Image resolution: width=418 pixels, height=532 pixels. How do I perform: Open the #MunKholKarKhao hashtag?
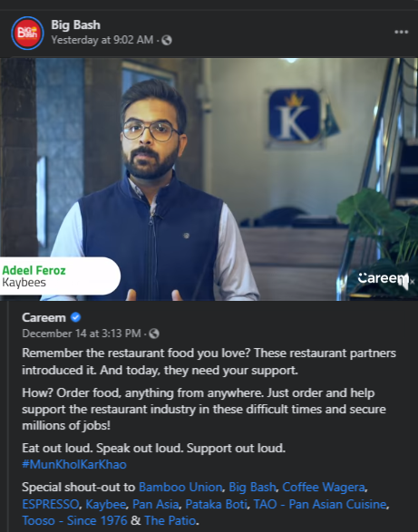[x=74, y=464]
